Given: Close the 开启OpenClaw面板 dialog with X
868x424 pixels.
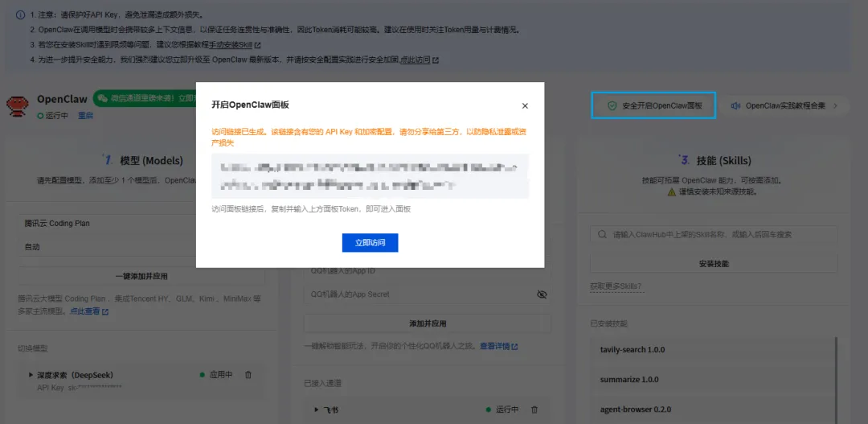Looking at the screenshot, I should (x=525, y=106).
